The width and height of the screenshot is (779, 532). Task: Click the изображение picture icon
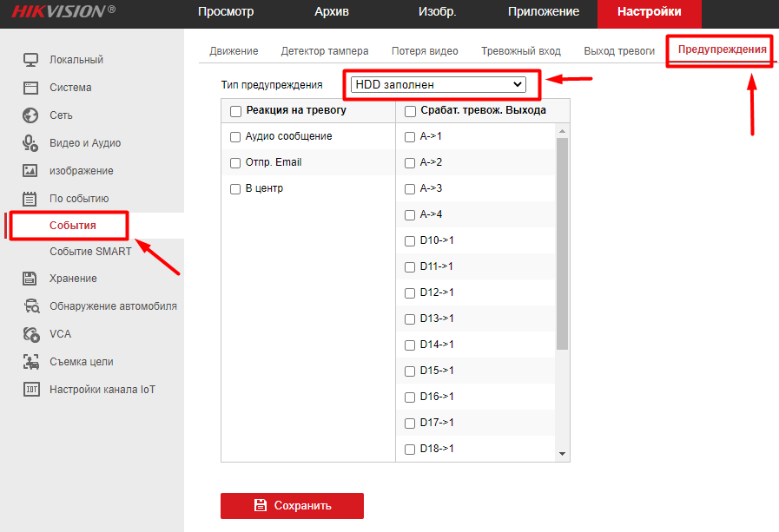30,171
